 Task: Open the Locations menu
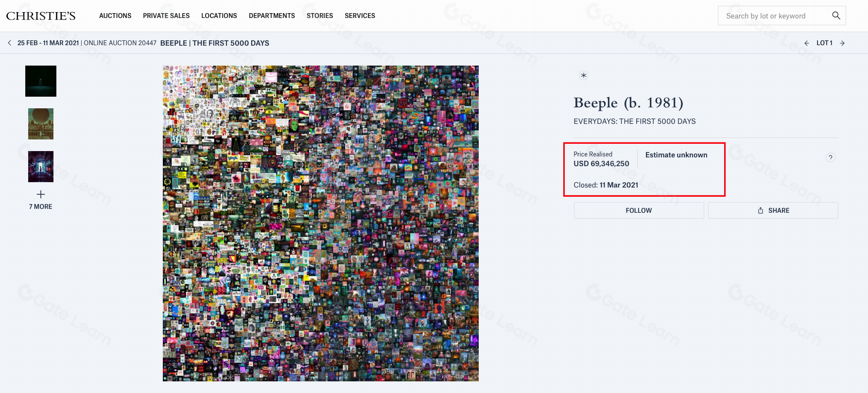click(219, 16)
